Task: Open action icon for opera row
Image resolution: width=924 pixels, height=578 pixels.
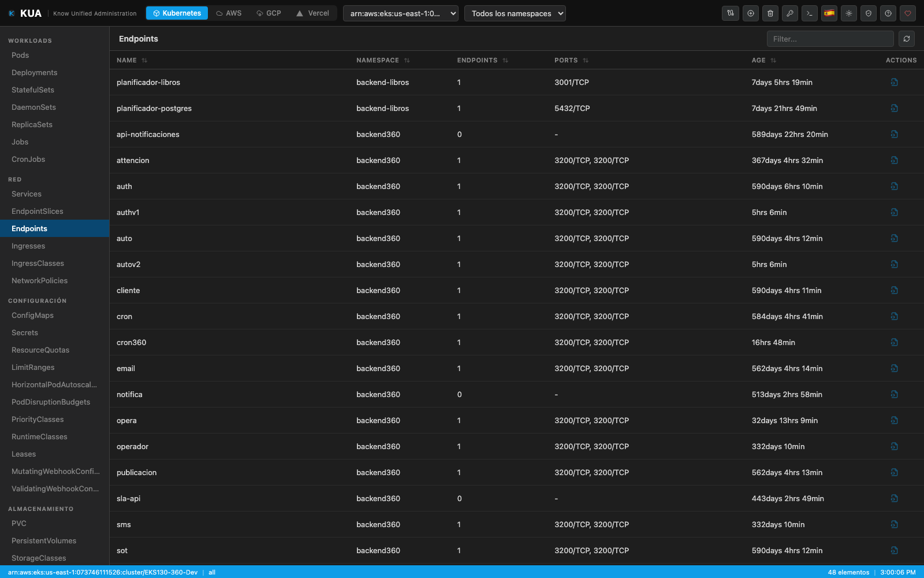Action: [894, 420]
